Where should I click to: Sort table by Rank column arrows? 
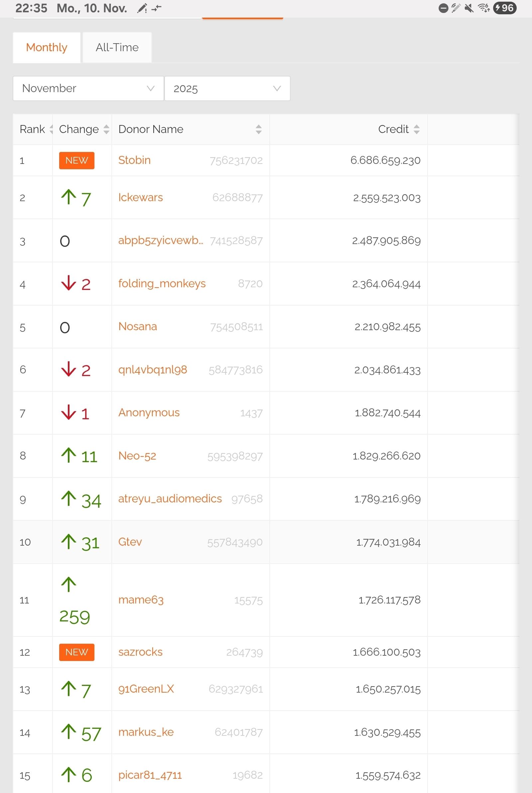(x=51, y=129)
